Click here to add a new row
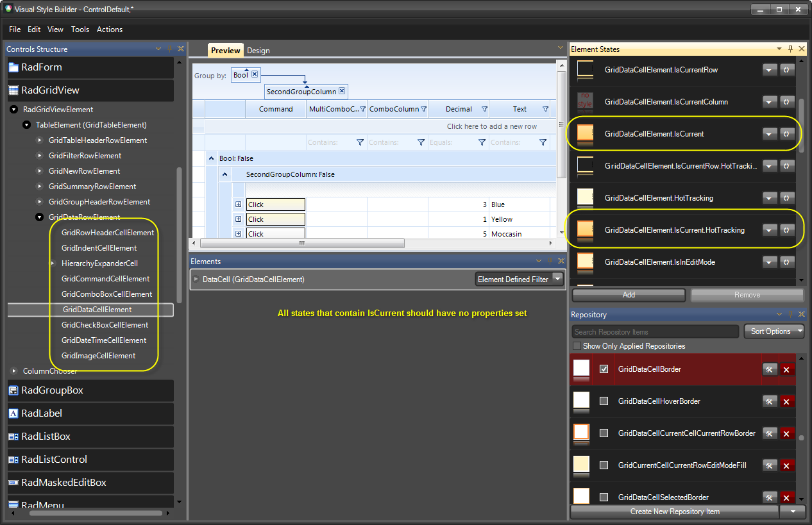Screen dimensions: 812x525 tap(492, 126)
